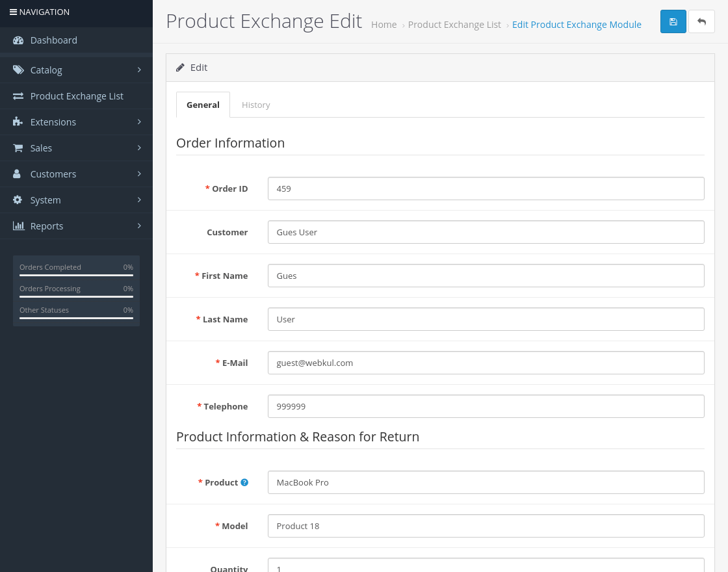
Task: Click the Sales shopping cart icon
Action: [x=18, y=148]
